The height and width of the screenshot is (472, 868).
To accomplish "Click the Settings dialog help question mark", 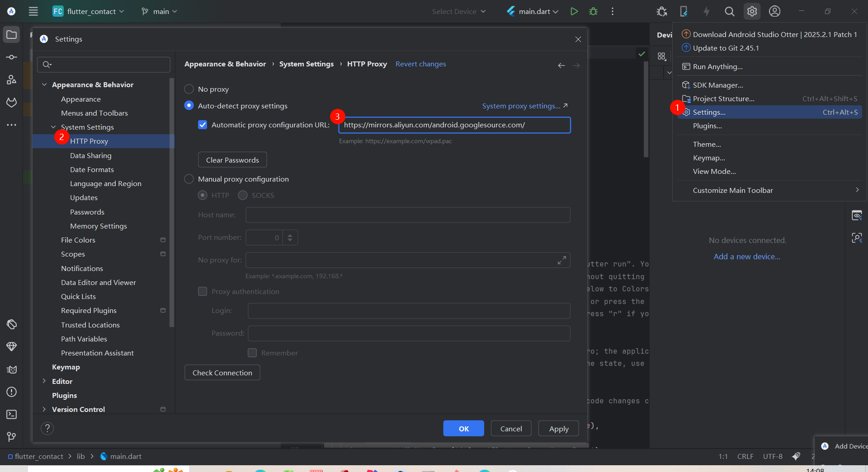I will click(x=47, y=428).
